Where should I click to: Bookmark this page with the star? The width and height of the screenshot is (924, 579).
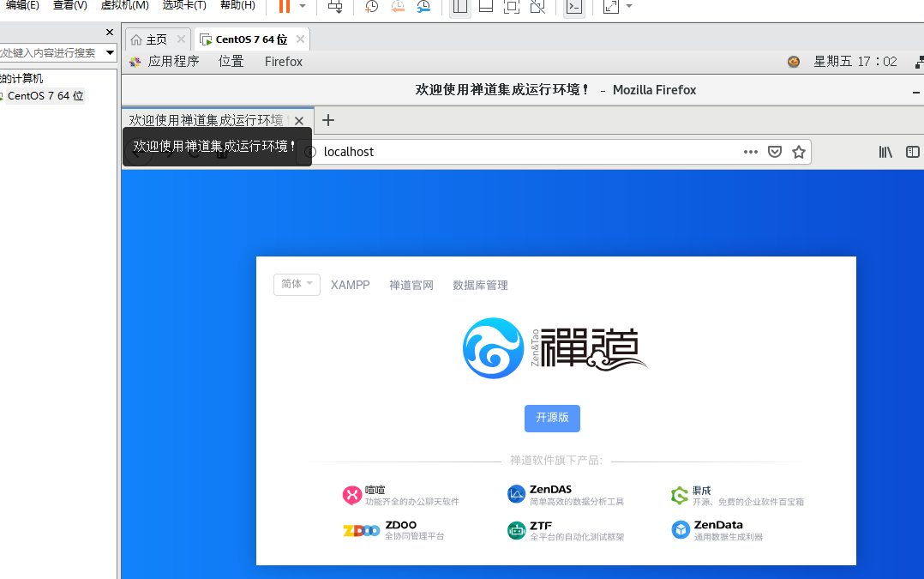(x=799, y=152)
